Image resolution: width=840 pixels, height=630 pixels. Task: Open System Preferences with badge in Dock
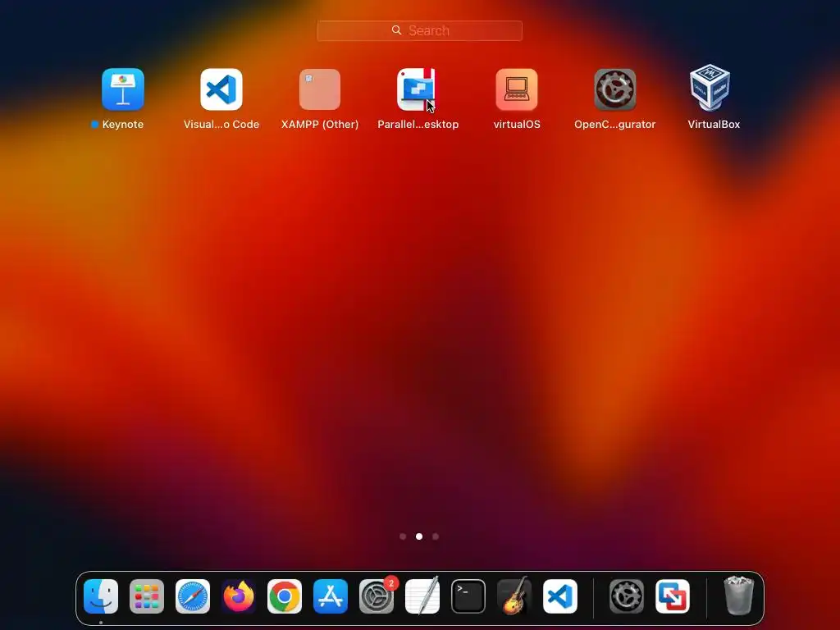377,596
